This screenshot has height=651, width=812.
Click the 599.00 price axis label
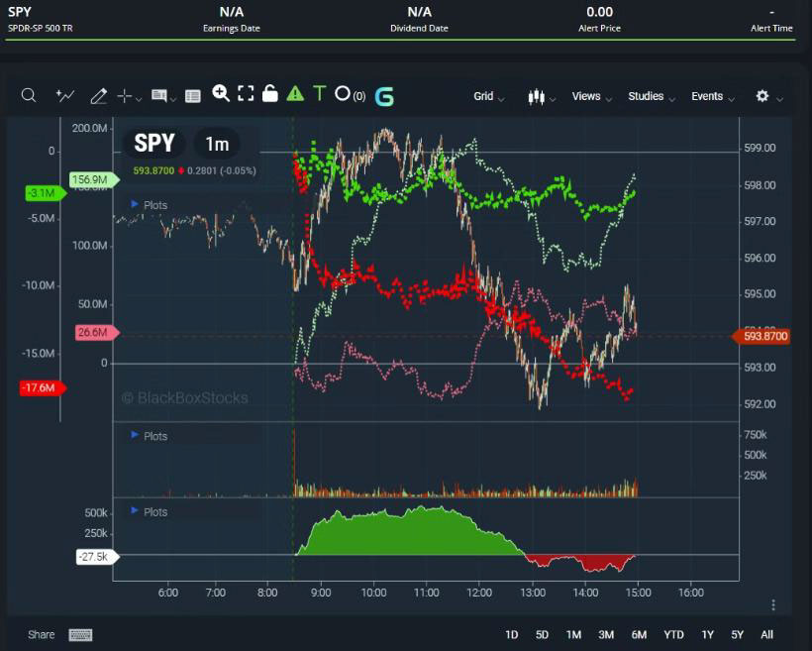click(760, 148)
